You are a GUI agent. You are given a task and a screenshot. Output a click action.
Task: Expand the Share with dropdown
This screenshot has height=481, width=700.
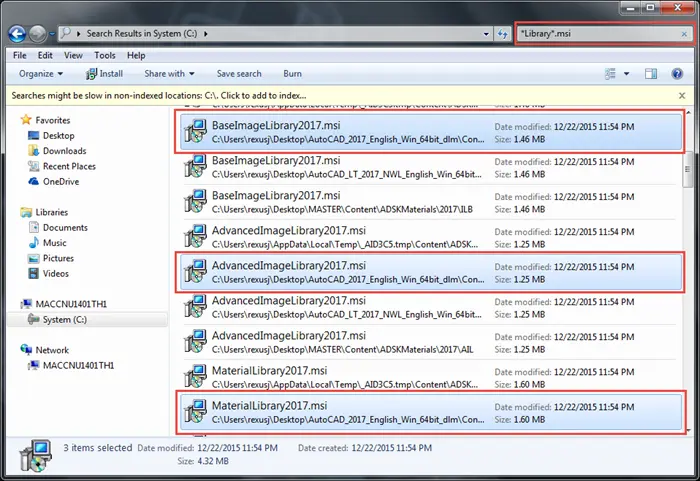click(169, 74)
